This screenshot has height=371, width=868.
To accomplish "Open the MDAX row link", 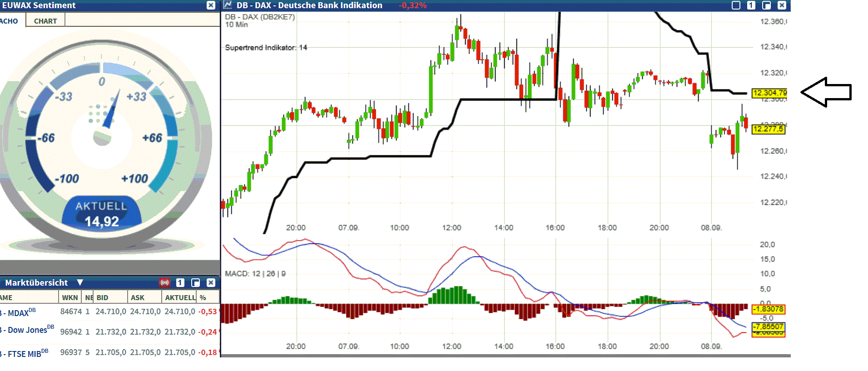I will (x=18, y=312).
